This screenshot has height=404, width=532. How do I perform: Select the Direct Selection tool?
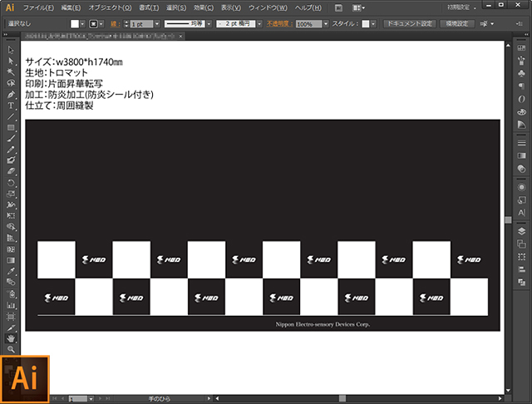point(11,61)
